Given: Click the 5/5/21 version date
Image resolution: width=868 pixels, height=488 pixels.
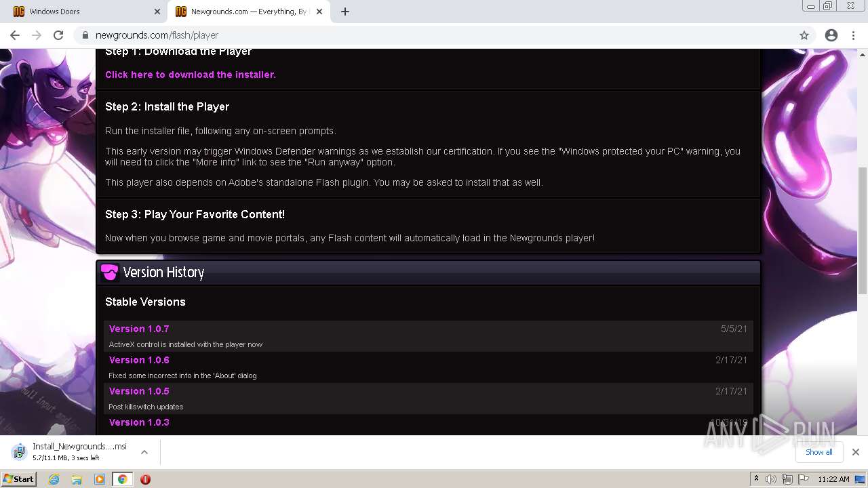Looking at the screenshot, I should pyautogui.click(x=734, y=329).
